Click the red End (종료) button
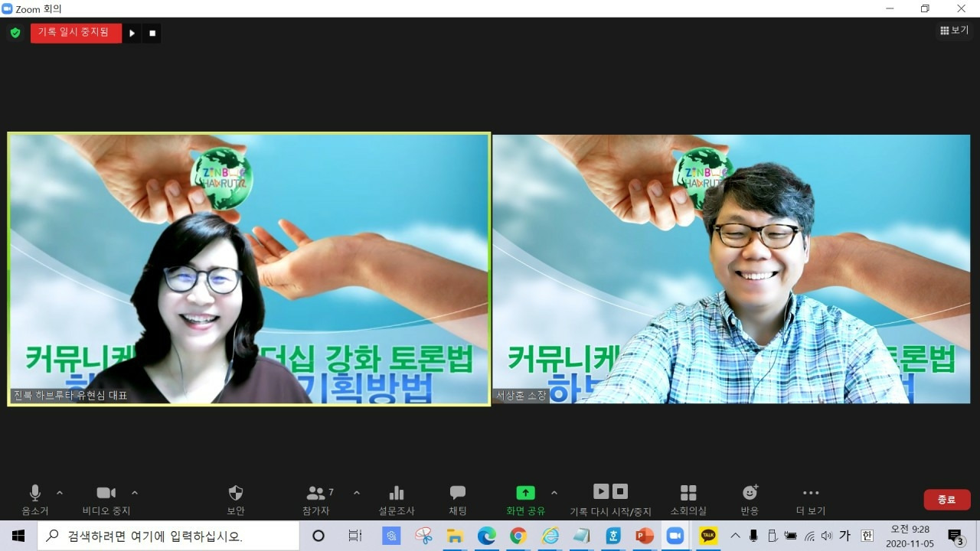 click(x=947, y=500)
